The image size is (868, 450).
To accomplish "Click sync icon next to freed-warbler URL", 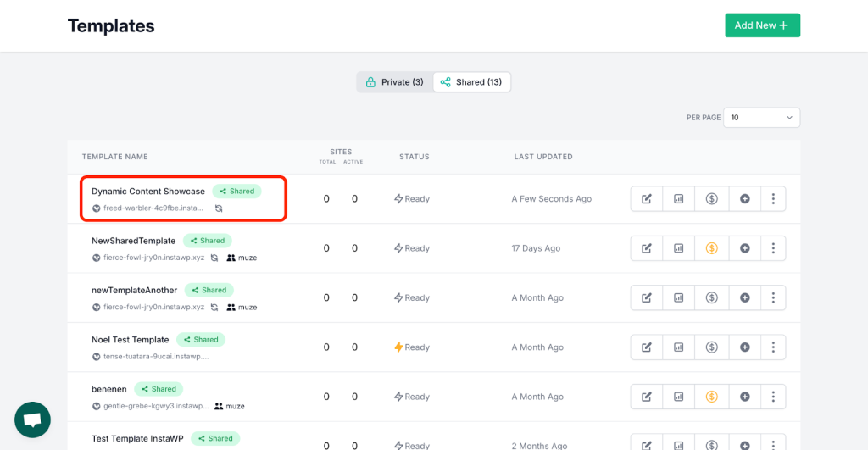I will pyautogui.click(x=219, y=208).
